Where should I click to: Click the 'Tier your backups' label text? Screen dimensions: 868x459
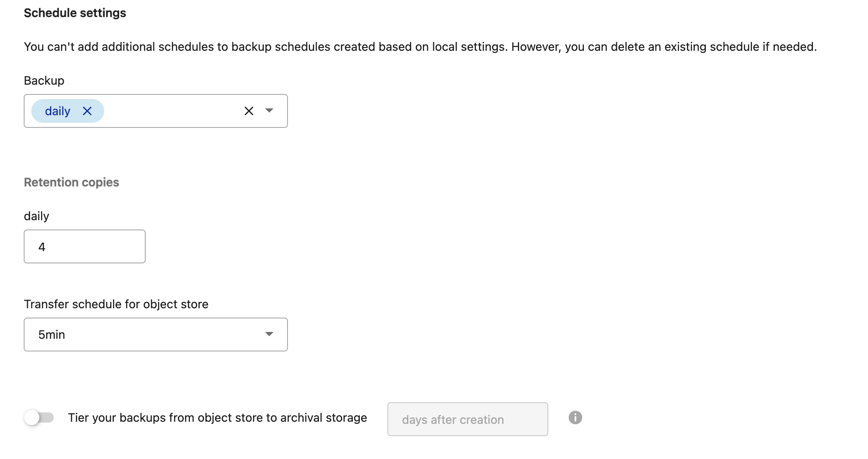(x=218, y=418)
